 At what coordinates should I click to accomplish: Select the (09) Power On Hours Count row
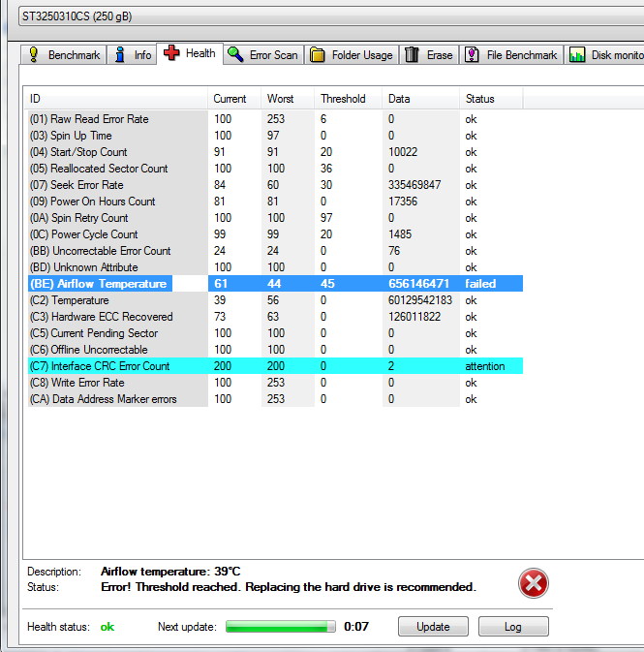point(275,202)
